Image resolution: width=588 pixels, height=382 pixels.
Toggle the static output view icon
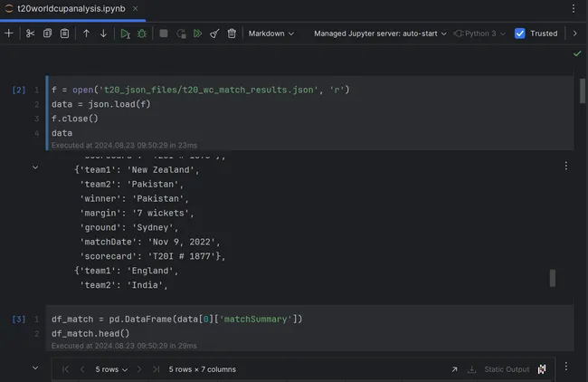pos(542,369)
